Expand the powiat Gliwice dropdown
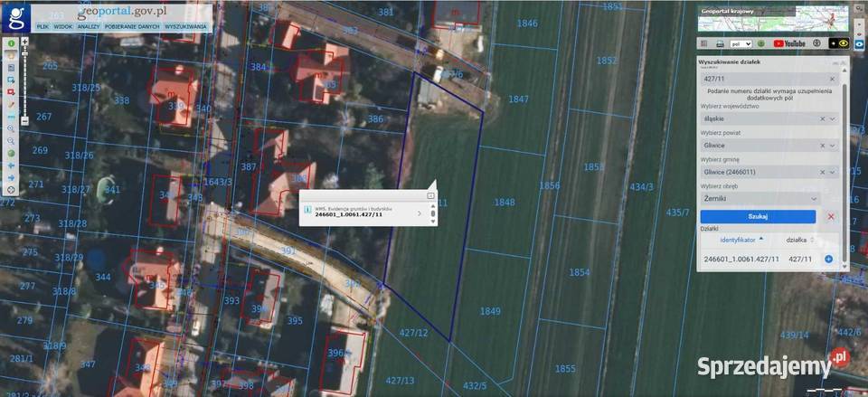This screenshot has height=397, width=868. pos(832,145)
